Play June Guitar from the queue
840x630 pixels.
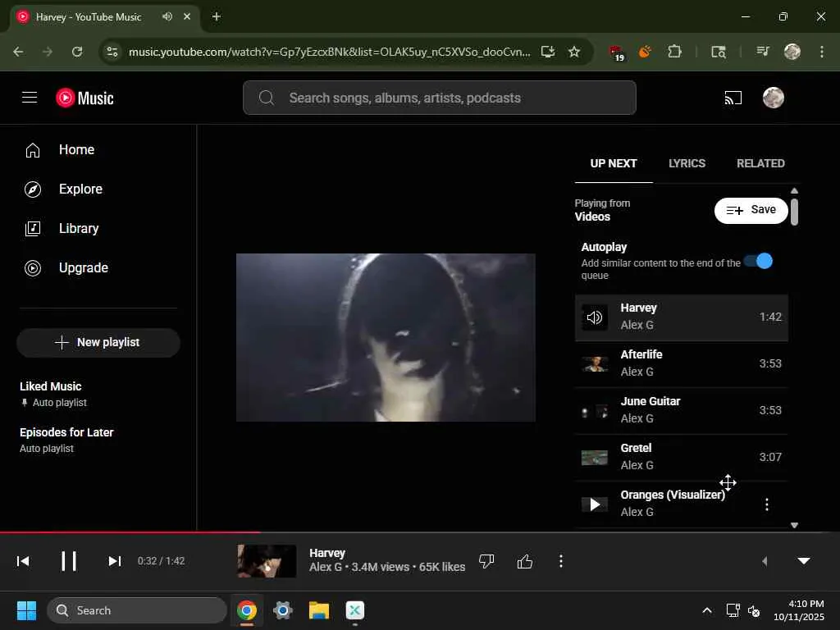[682, 410]
